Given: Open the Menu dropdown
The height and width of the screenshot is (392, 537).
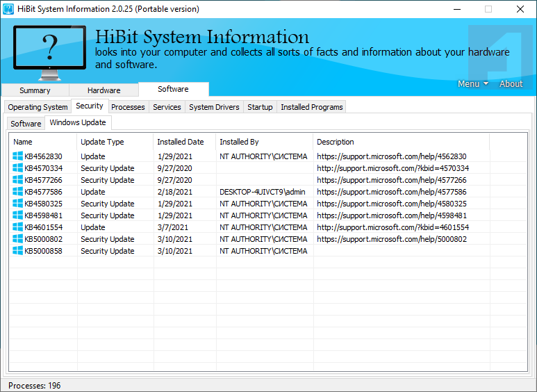Looking at the screenshot, I should click(x=473, y=83).
